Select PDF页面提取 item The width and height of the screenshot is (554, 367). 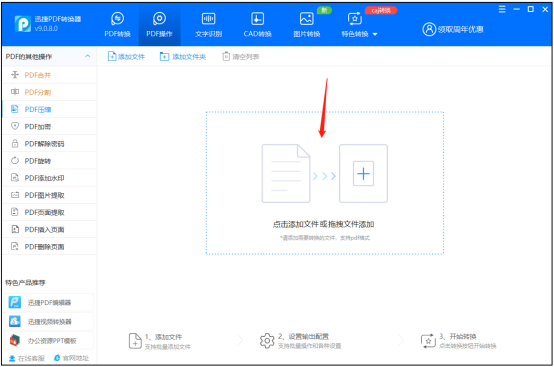(49, 212)
